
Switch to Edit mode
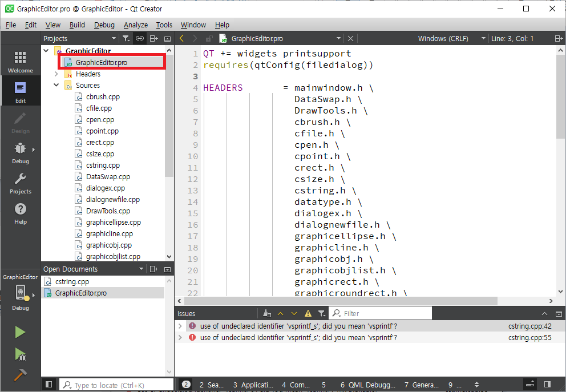[x=20, y=92]
